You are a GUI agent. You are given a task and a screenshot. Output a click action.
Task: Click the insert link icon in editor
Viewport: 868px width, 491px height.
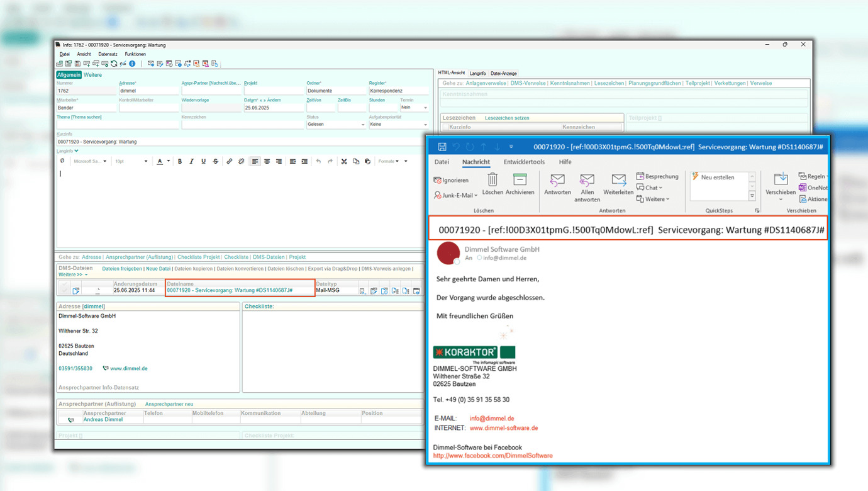coord(230,162)
